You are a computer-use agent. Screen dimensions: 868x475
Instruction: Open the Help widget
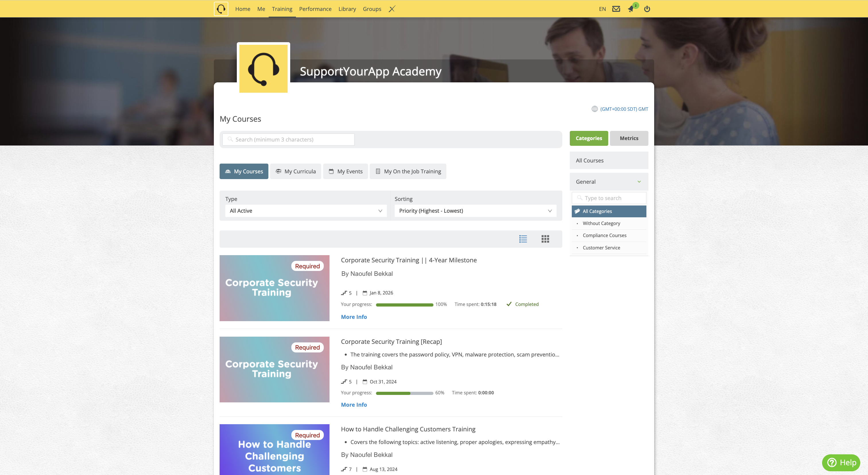point(841,463)
